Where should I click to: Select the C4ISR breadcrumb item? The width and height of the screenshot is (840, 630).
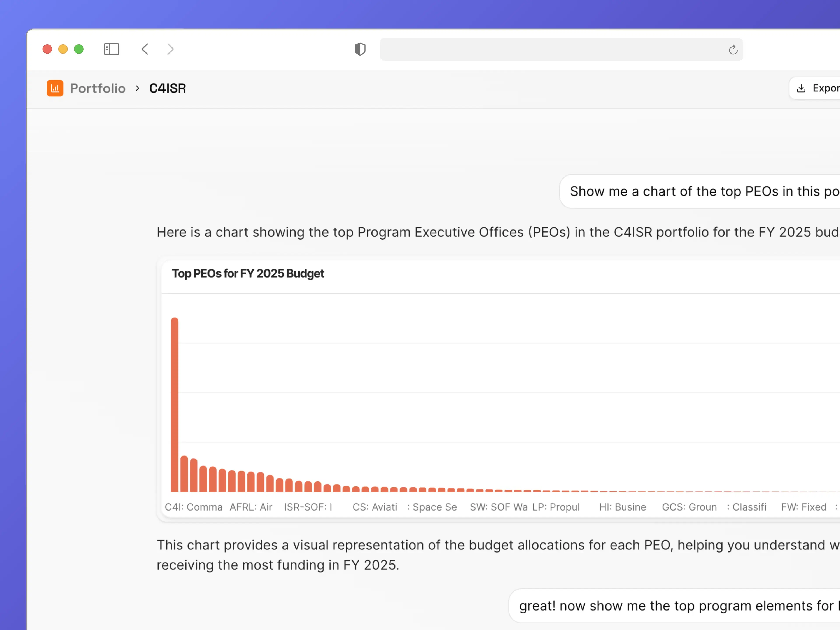click(168, 88)
